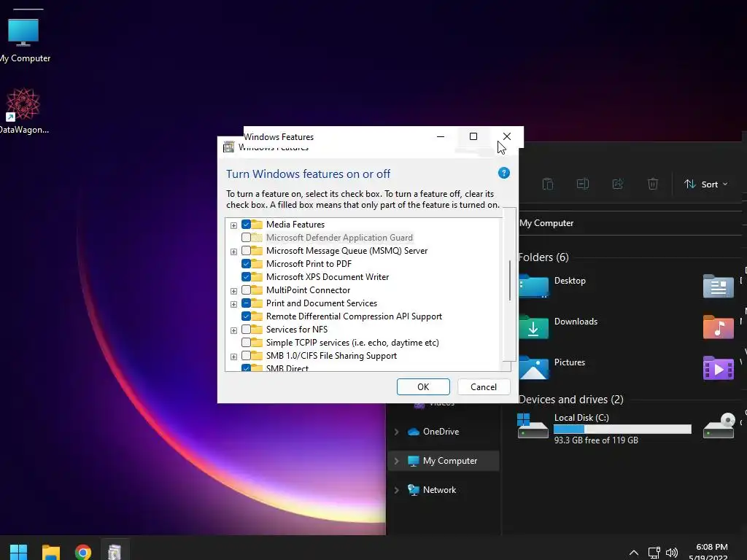Open the network status tray icon

pos(654,553)
